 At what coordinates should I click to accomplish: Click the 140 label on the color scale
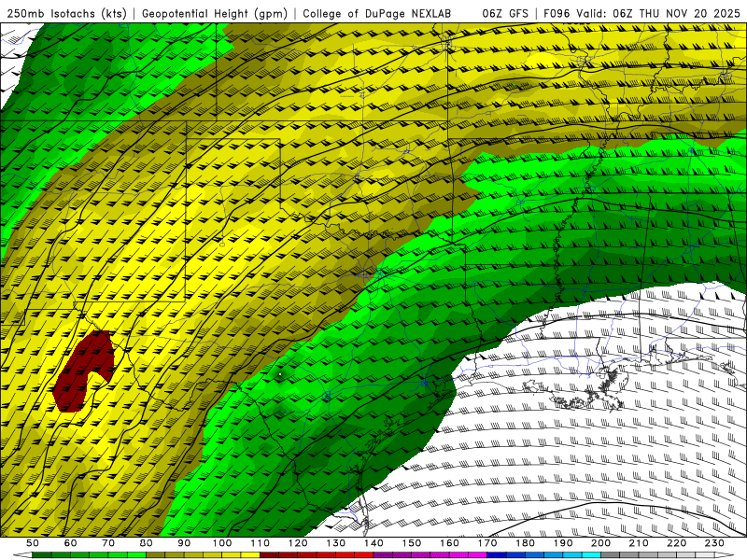(373, 543)
